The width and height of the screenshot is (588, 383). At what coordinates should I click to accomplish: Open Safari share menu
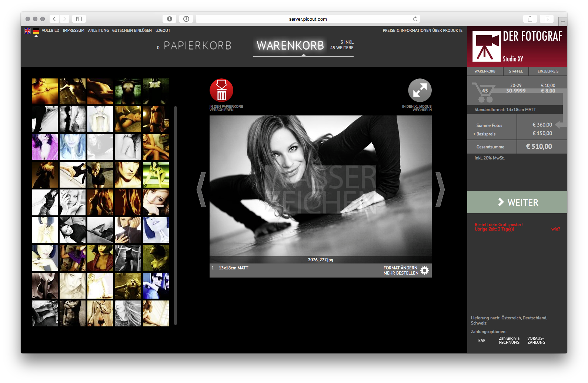click(x=530, y=19)
